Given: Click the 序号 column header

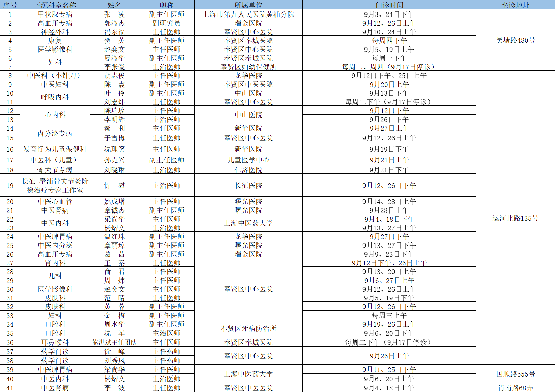Looking at the screenshot, I should tap(10, 5).
